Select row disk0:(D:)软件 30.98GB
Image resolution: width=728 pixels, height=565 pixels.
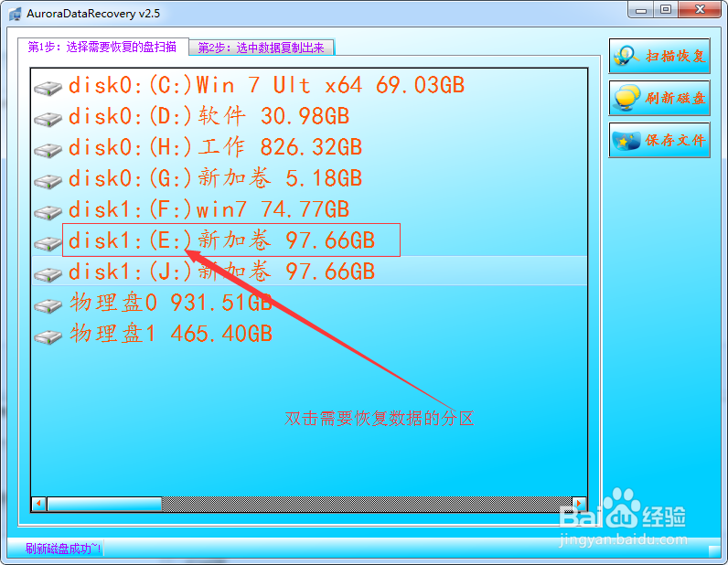tap(310, 116)
